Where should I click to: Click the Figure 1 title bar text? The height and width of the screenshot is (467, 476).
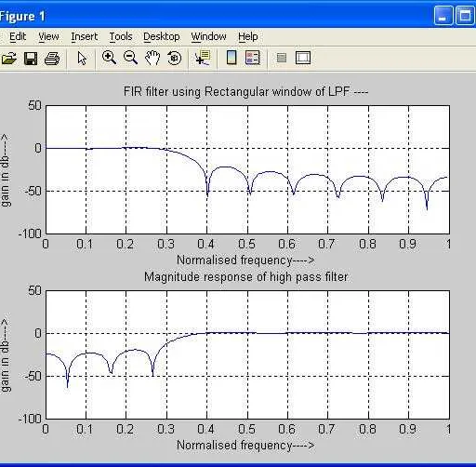tap(22, 16)
